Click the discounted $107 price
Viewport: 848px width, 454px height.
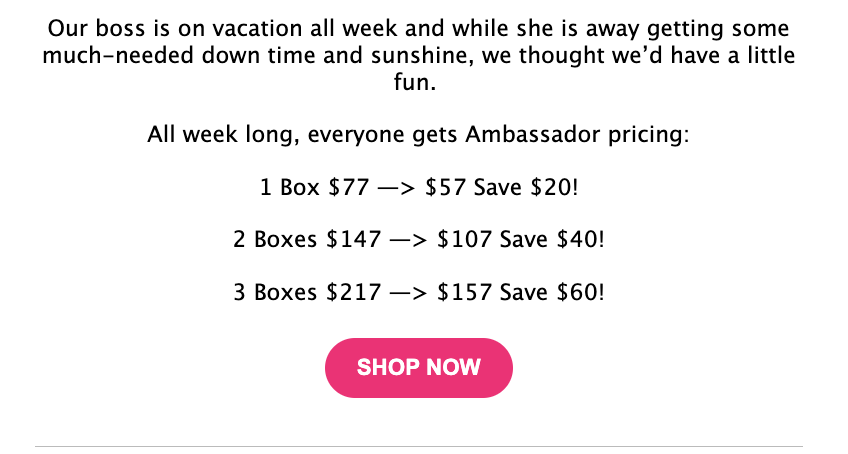[x=465, y=239]
